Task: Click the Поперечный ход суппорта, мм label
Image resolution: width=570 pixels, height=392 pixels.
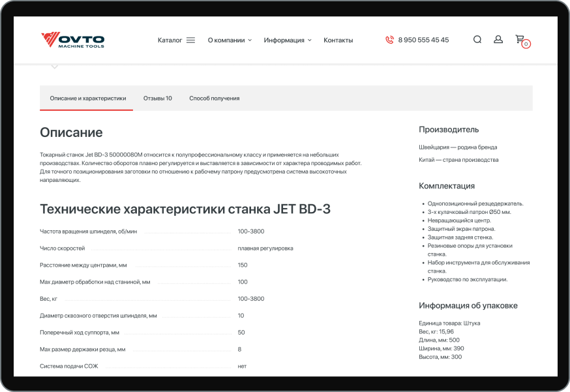Action: 80,333
